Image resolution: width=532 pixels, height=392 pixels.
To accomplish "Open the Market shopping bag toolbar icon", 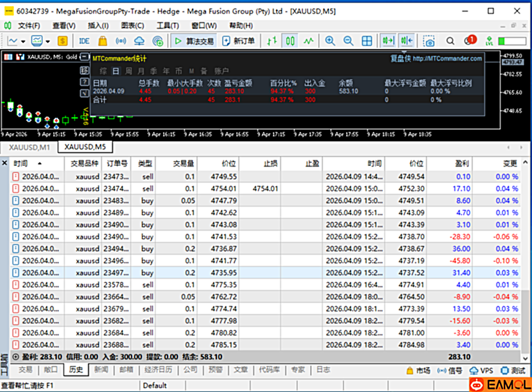I will click(x=103, y=41).
